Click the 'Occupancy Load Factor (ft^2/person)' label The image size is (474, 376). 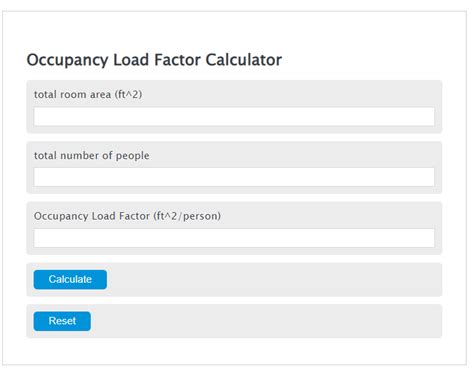pos(127,216)
